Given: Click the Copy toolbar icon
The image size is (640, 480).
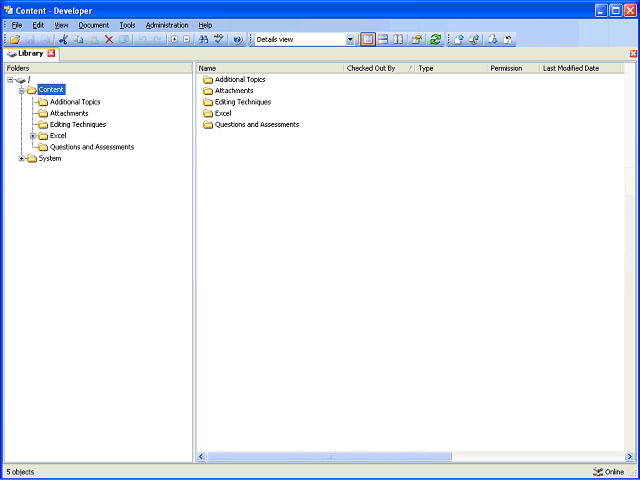Looking at the screenshot, I should coord(78,40).
